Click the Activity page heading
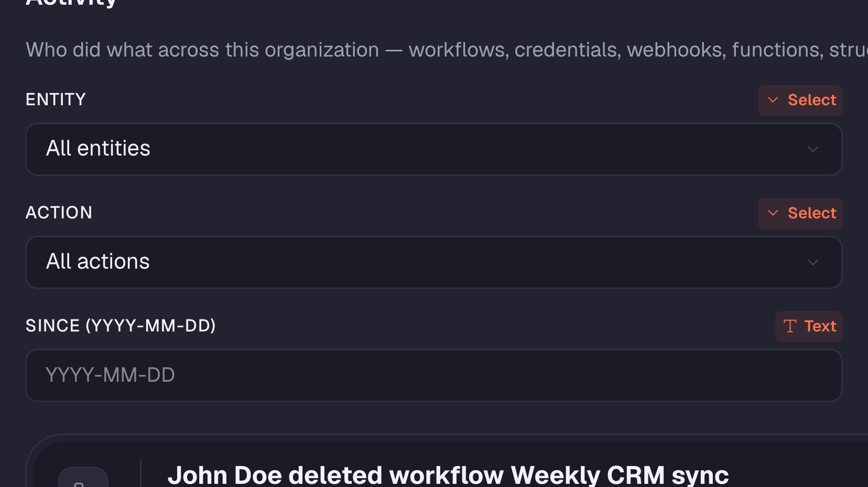This screenshot has height=487, width=868. 71,3
